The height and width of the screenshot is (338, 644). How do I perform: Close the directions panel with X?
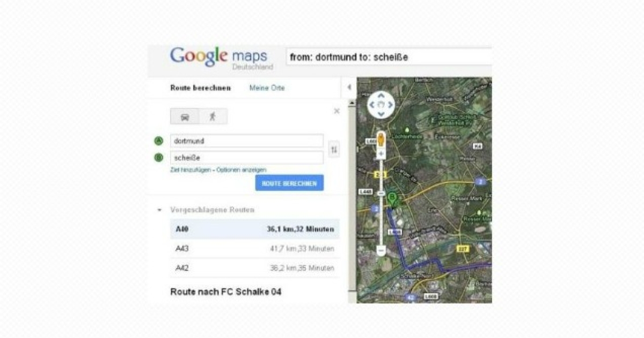click(x=336, y=111)
